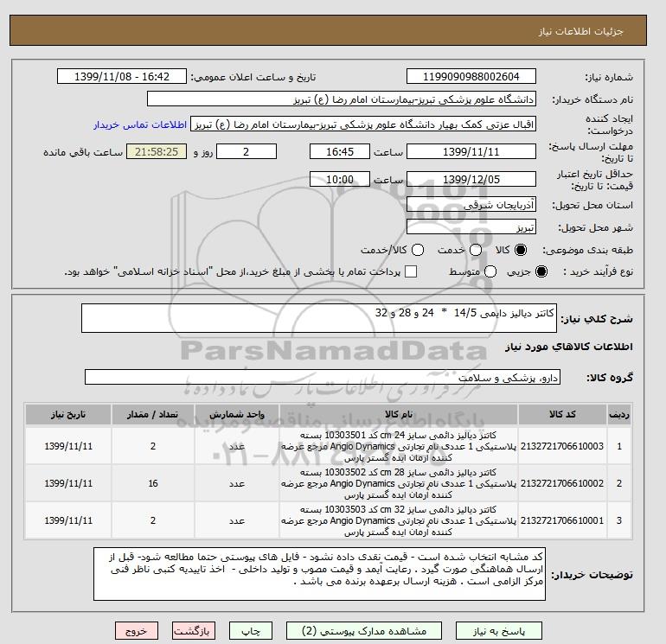Image resolution: width=666 pixels, height=644 pixels.
Task: Toggle the اسناد خزانه اسلامی payment checkbox
Action: pyautogui.click(x=411, y=271)
